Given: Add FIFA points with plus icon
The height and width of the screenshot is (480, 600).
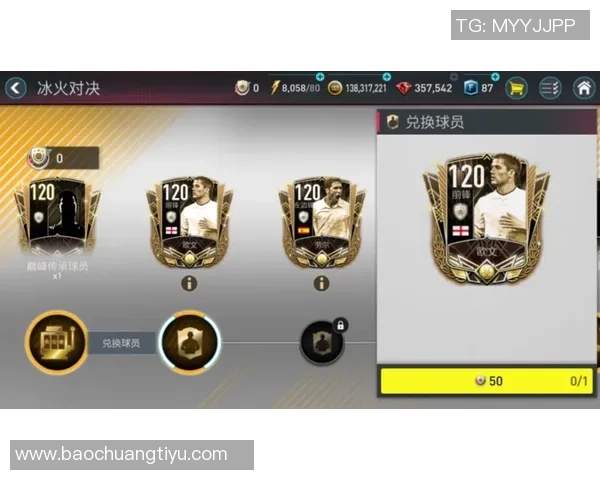Looking at the screenshot, I should [x=495, y=77].
